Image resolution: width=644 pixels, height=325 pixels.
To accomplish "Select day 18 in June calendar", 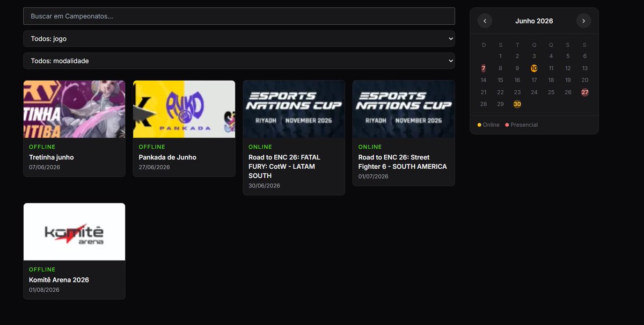I will click(x=551, y=80).
